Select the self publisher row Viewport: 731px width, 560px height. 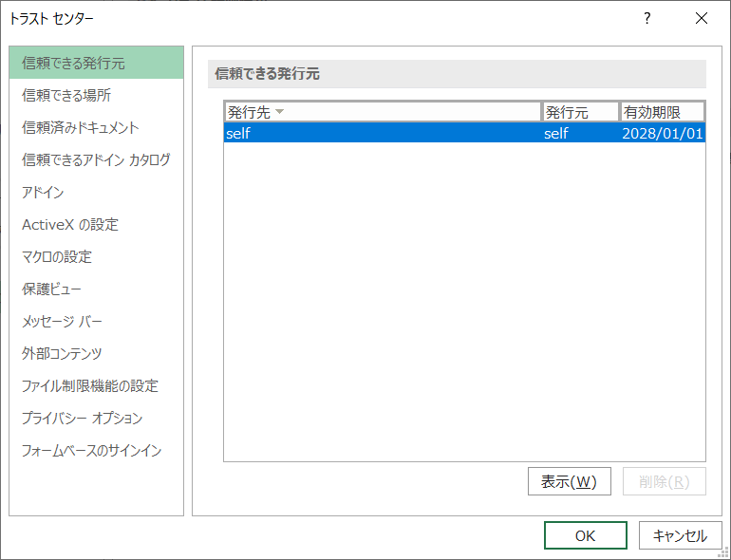click(x=464, y=133)
